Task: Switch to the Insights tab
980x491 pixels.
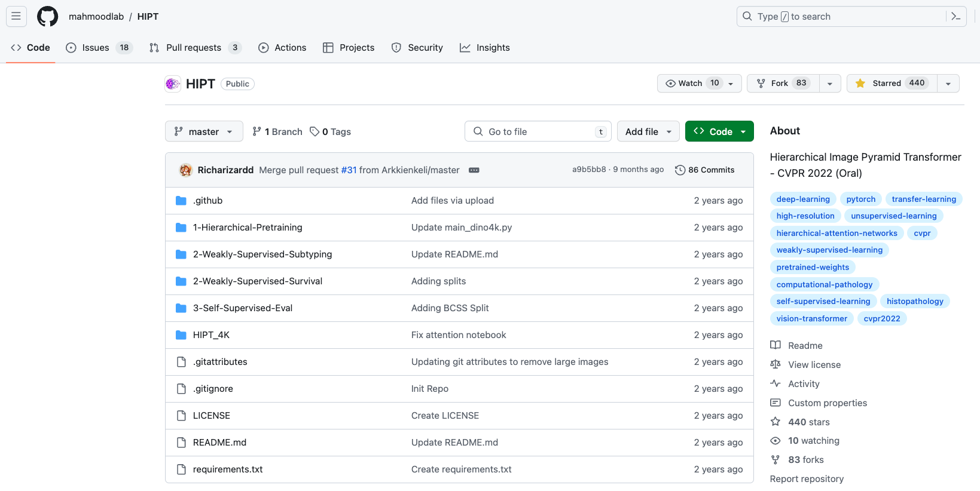Action: click(x=485, y=48)
